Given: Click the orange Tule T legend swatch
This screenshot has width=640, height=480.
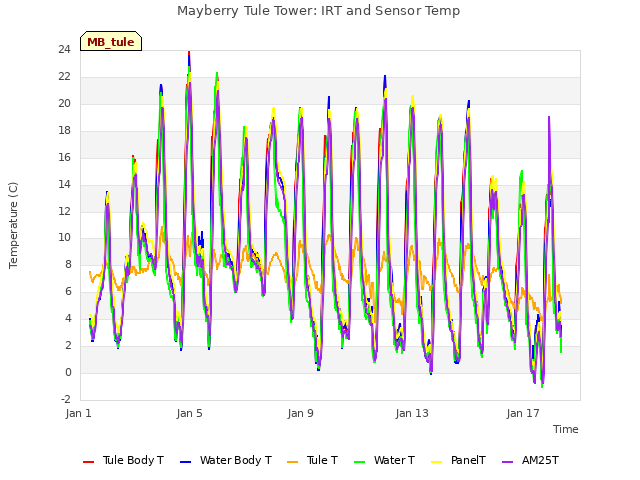Looking at the screenshot, I should point(292,462).
